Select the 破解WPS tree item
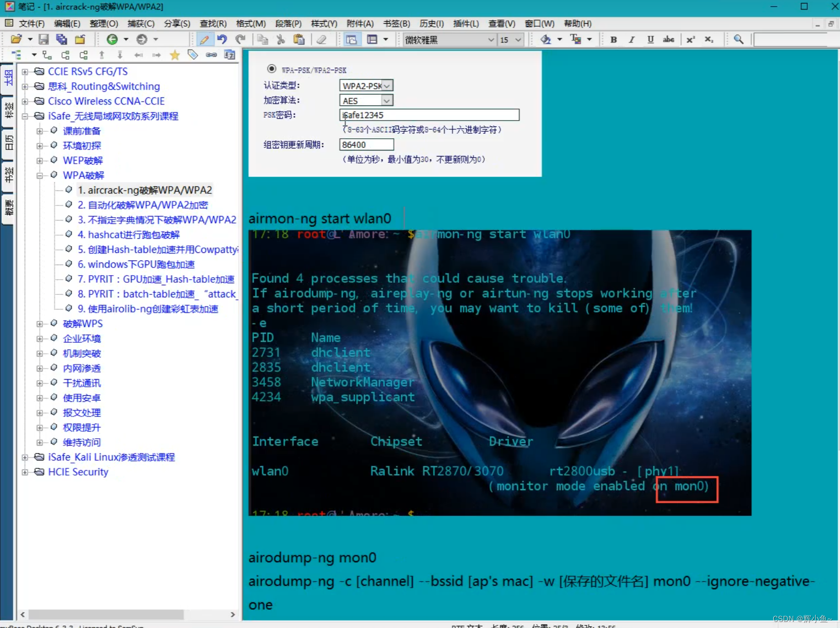 pos(83,324)
